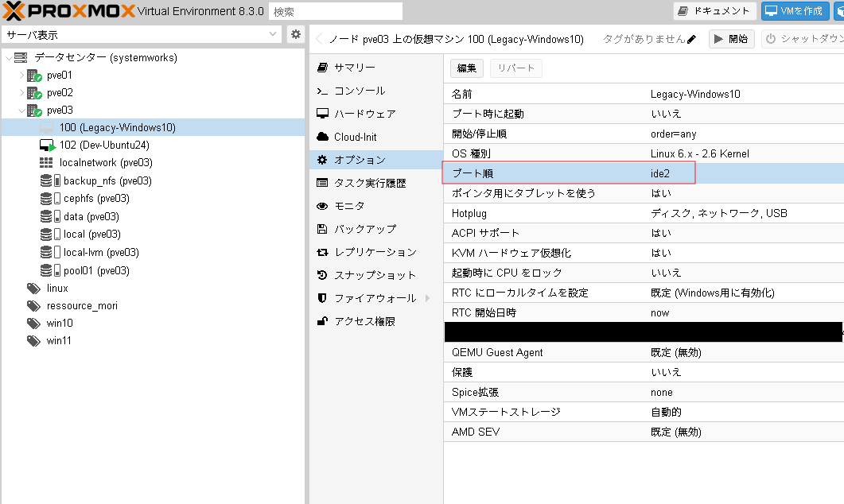Select the ブート順 option row
Screen dimensions: 844x504
(644, 173)
